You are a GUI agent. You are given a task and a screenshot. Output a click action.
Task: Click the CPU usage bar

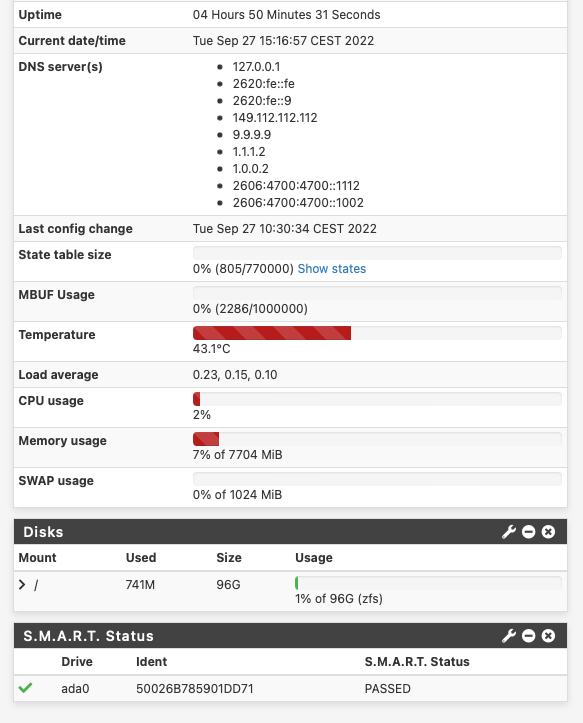pyautogui.click(x=377, y=399)
